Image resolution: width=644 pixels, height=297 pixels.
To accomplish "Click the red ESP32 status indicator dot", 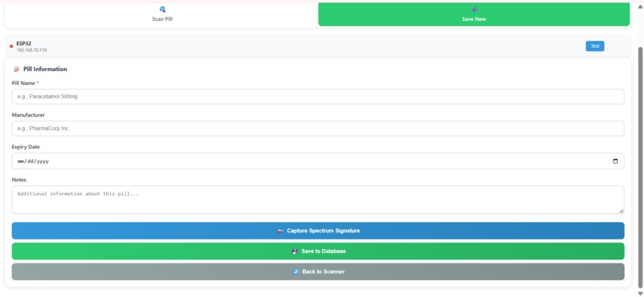I will (11, 46).
